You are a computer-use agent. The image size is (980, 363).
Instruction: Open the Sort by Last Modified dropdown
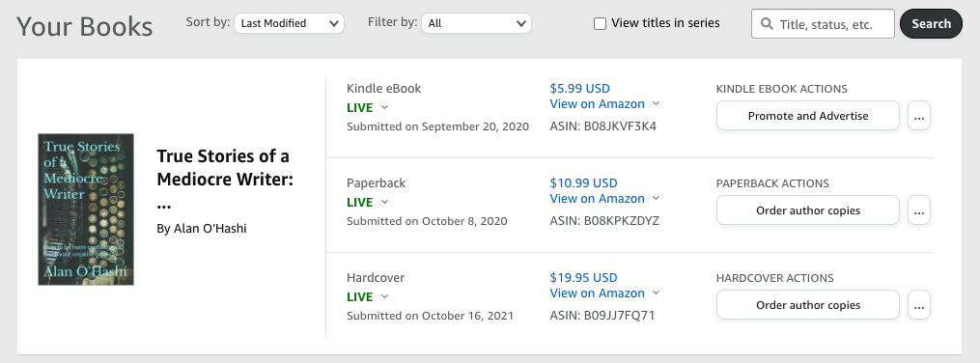click(289, 23)
